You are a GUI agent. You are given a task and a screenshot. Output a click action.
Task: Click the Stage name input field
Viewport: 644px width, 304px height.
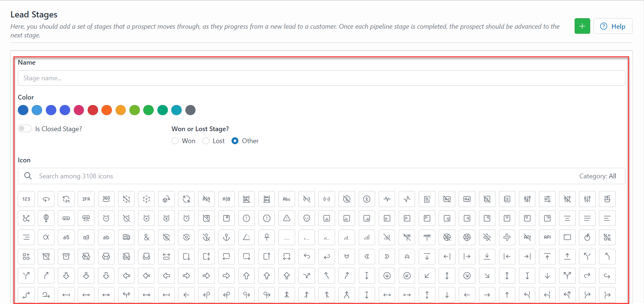click(x=321, y=78)
